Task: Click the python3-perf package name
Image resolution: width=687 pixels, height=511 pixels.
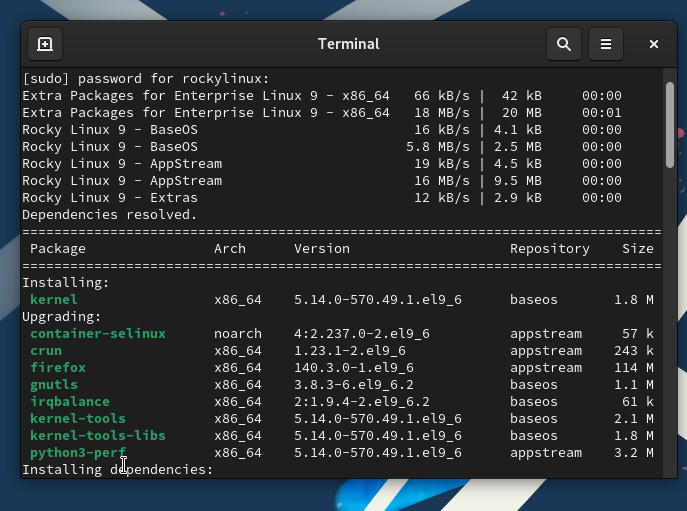Action: (x=78, y=453)
